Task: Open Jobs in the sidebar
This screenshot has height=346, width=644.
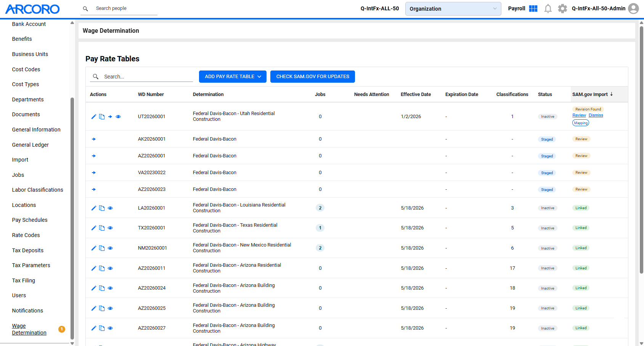Action: [x=18, y=175]
